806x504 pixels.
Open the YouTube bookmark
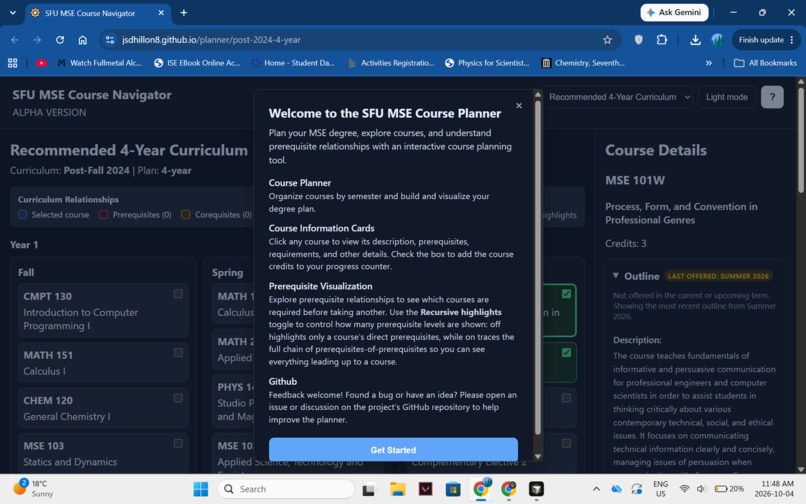41,63
